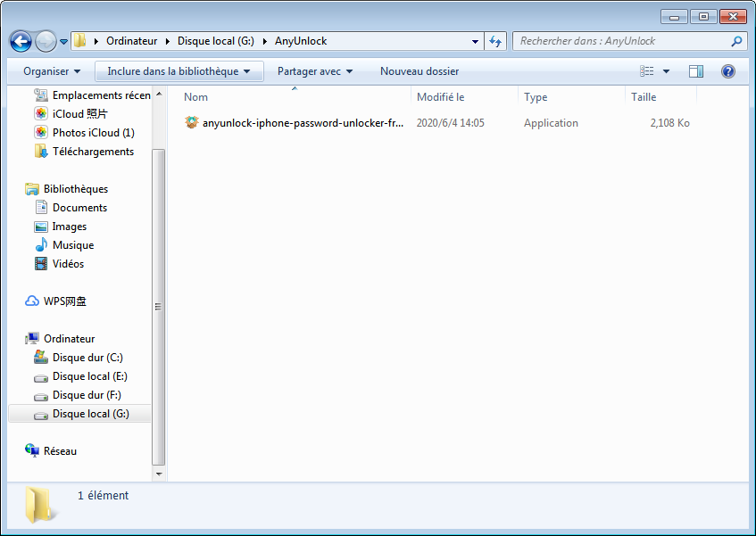
Task: Select Disque local (G:) in sidebar
Action: point(91,414)
